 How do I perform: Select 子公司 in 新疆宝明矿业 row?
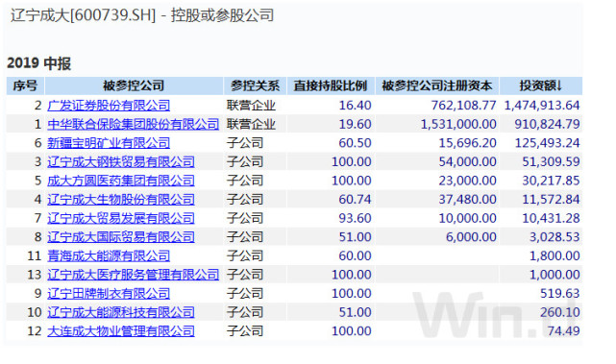click(245, 143)
